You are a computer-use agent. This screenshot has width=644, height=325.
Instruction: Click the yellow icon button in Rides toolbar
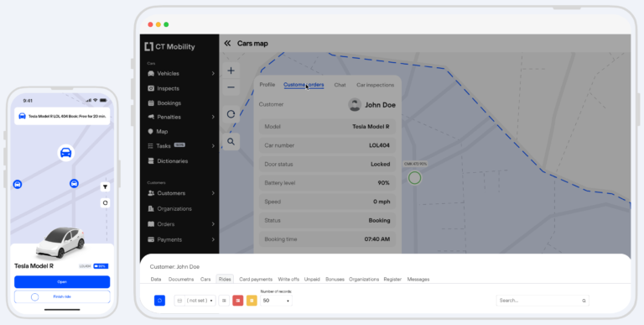(x=252, y=301)
